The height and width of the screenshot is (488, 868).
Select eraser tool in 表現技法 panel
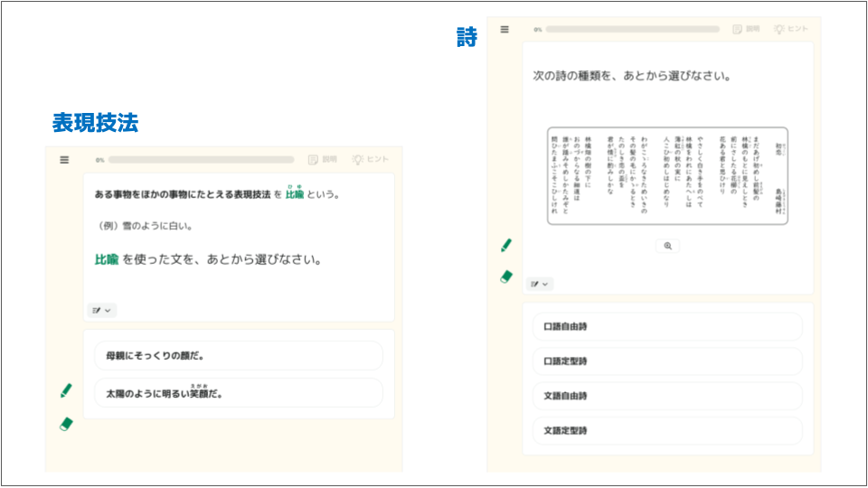[65, 423]
